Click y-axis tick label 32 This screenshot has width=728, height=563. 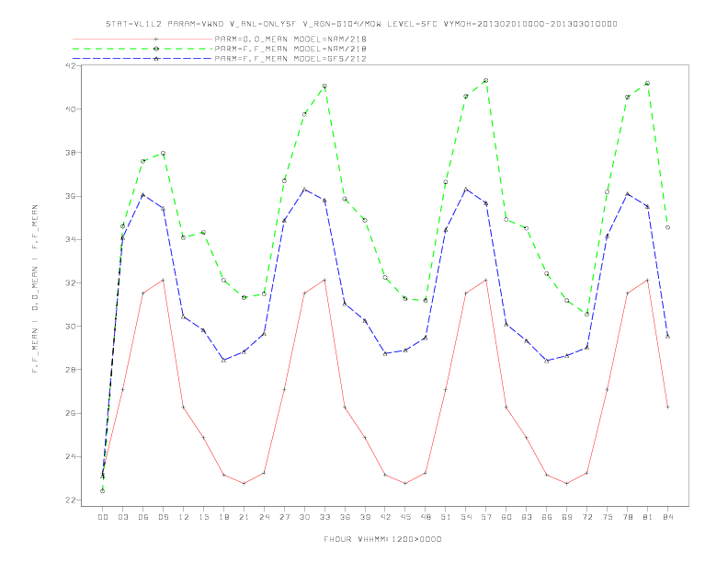[71, 283]
